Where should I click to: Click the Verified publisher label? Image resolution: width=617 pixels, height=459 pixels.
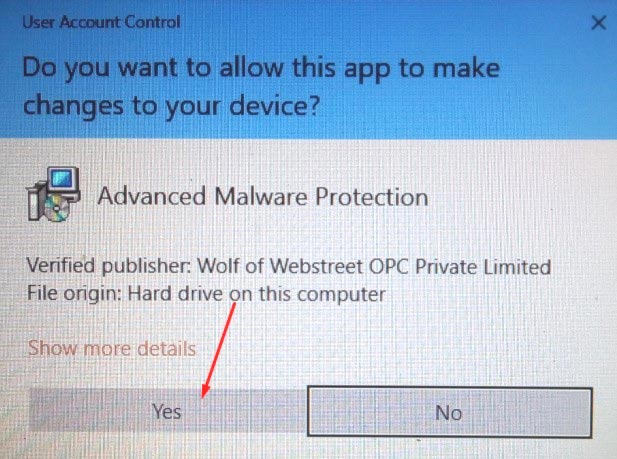[x=109, y=266]
